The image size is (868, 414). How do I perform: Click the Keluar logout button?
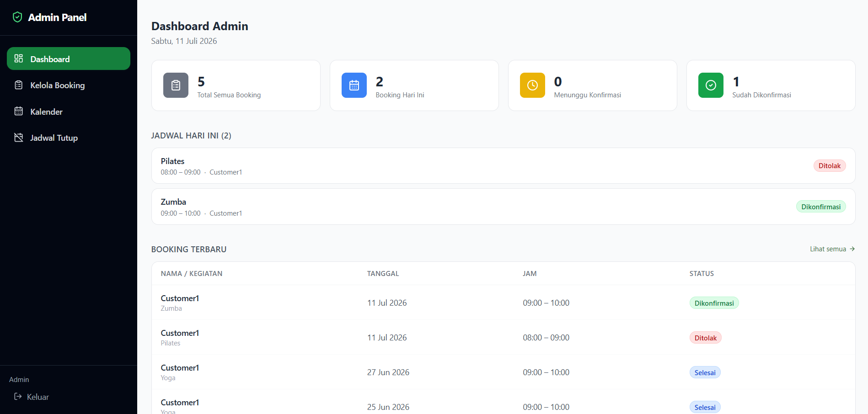coord(32,397)
